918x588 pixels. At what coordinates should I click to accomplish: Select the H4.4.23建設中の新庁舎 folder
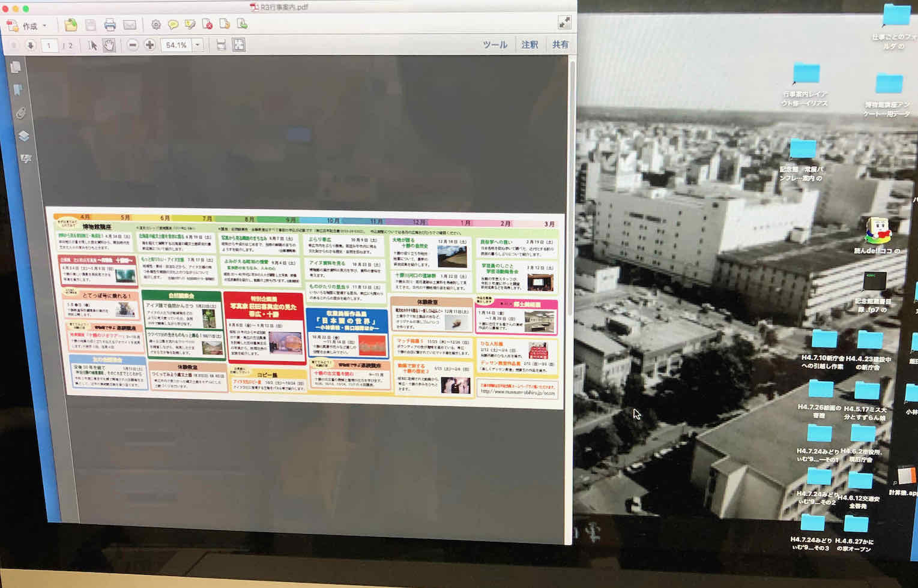coord(869,349)
